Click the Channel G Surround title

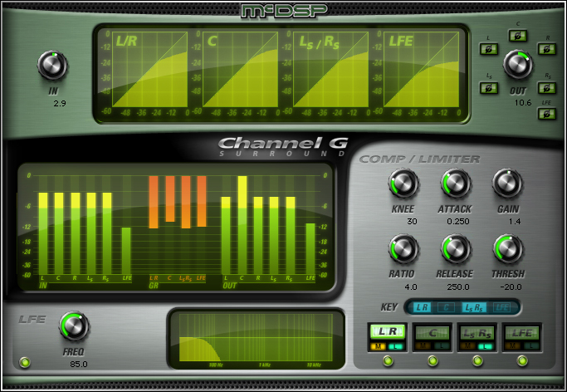[x=283, y=146]
